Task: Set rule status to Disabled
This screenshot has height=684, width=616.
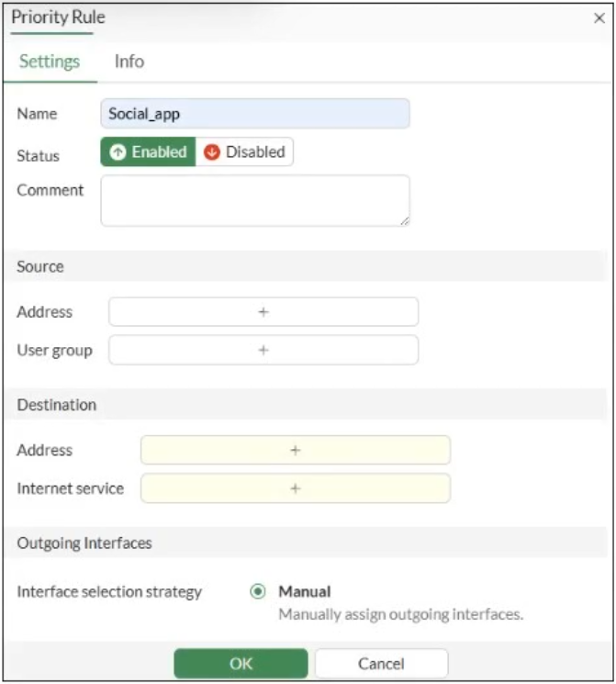Action: tap(245, 152)
